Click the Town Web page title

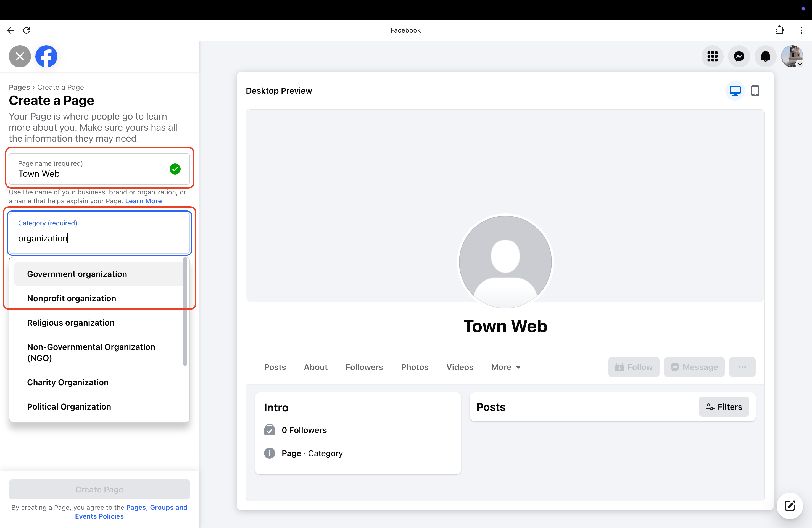[x=505, y=326]
